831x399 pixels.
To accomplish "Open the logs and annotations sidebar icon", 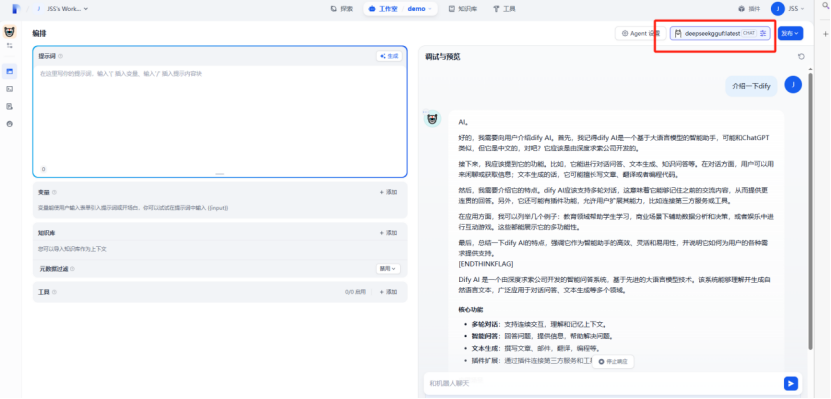I will pyautogui.click(x=10, y=106).
